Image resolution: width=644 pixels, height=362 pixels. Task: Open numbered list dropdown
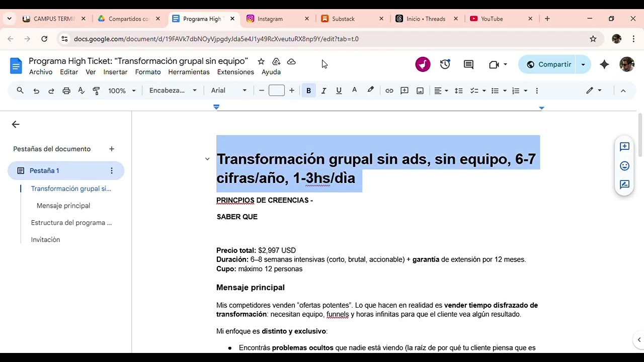pos(525,90)
